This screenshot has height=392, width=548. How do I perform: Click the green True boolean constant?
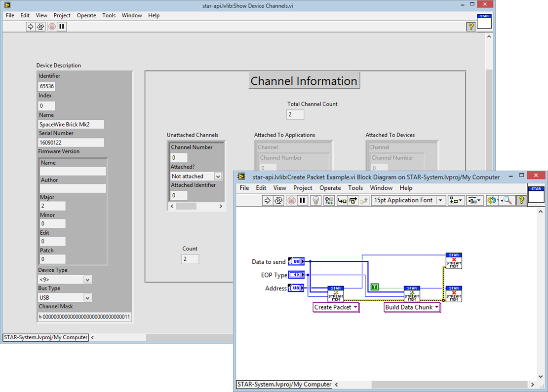[374, 287]
